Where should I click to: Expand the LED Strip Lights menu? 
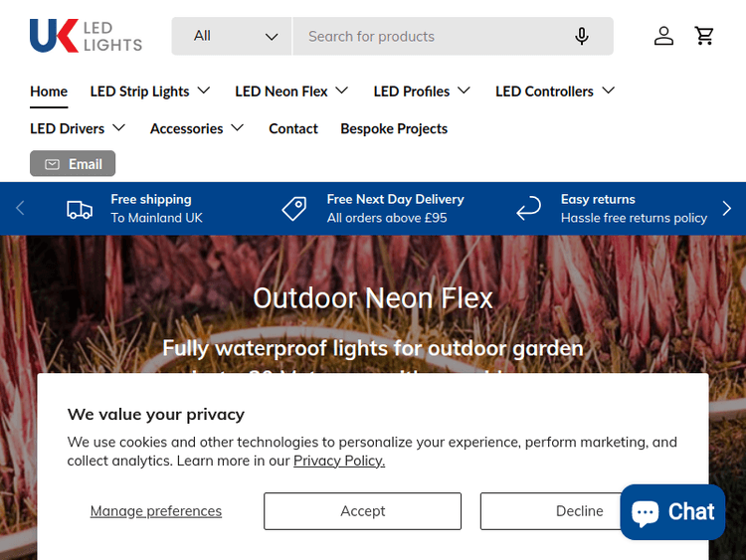coord(150,92)
